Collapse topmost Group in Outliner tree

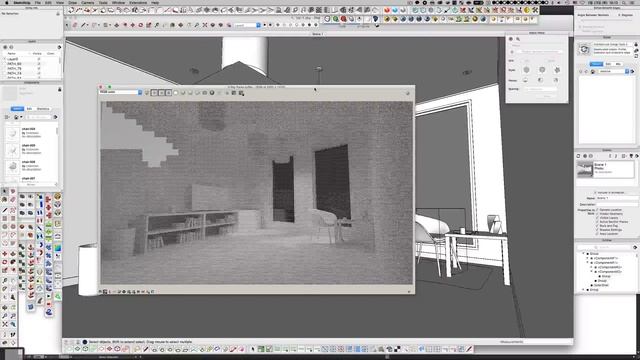(583, 254)
